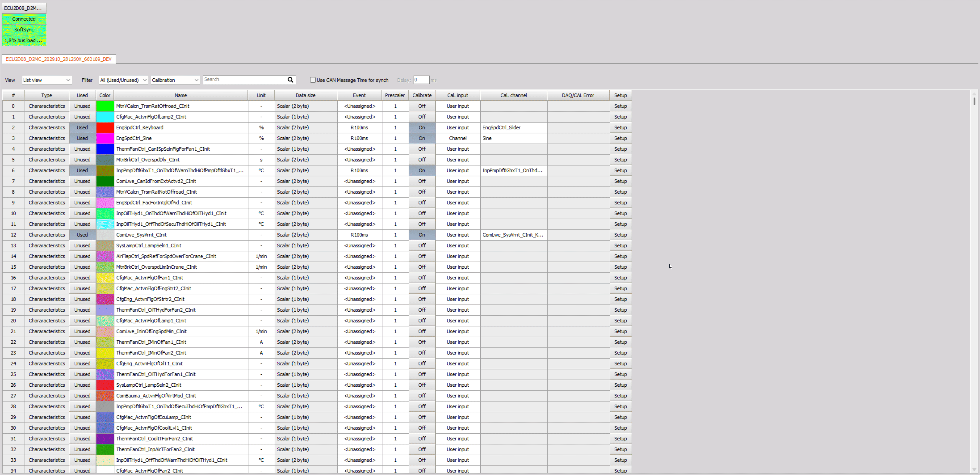Pick the red color swatch of EngSpdCtrl_Keyboard
This screenshot has width=980, height=475.
105,127
